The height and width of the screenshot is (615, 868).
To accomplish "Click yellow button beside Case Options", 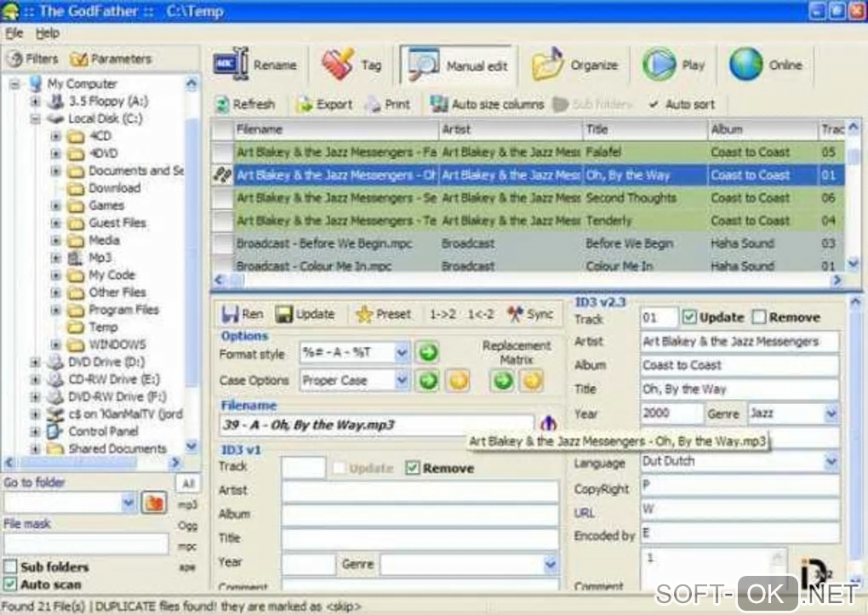I will coord(458,380).
